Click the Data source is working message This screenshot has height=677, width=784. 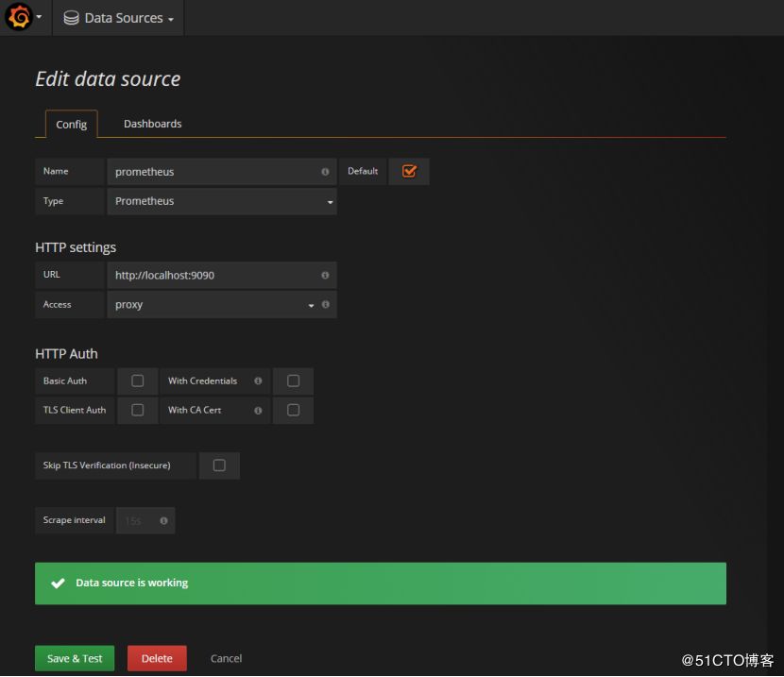tap(132, 583)
